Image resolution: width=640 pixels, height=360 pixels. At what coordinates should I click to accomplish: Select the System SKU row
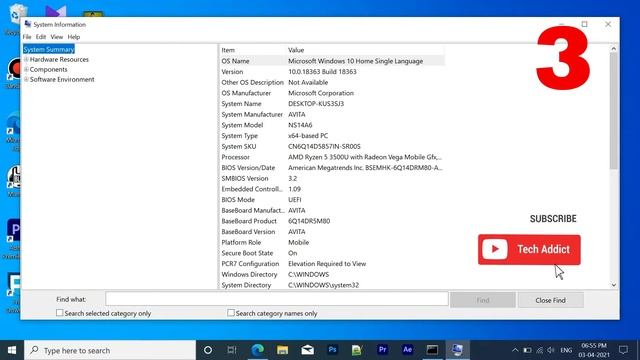pos(332,146)
